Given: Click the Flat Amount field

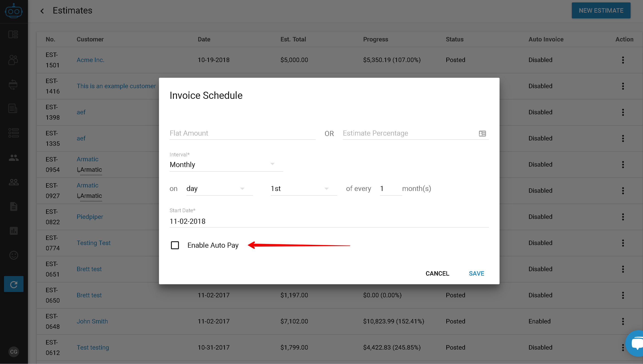Looking at the screenshot, I should [242, 133].
